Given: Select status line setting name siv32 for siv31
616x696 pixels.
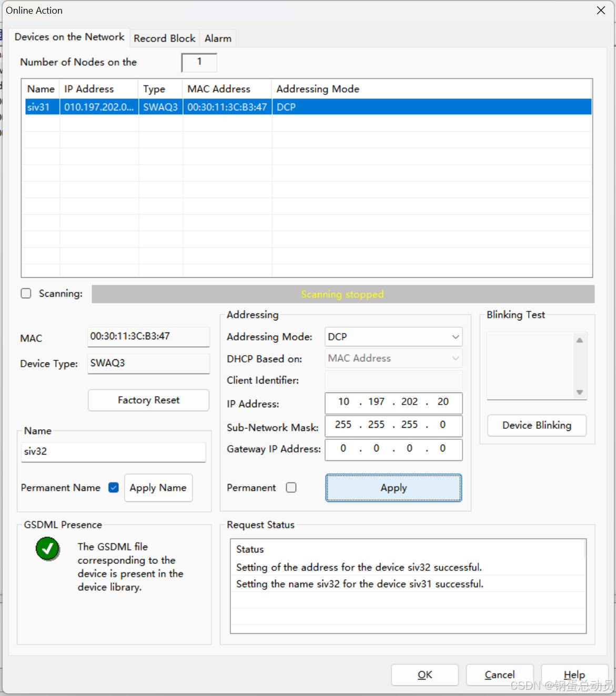Looking at the screenshot, I should coord(408,584).
